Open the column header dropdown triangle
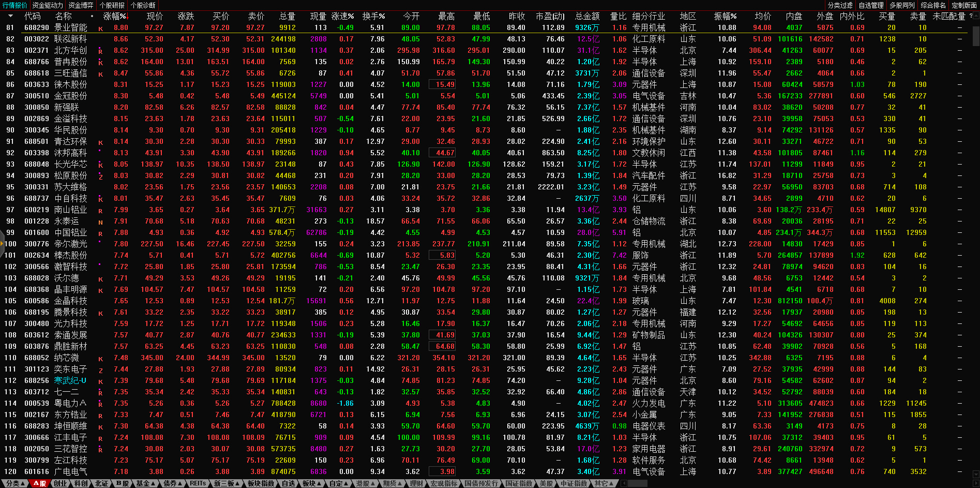 click(x=10, y=16)
